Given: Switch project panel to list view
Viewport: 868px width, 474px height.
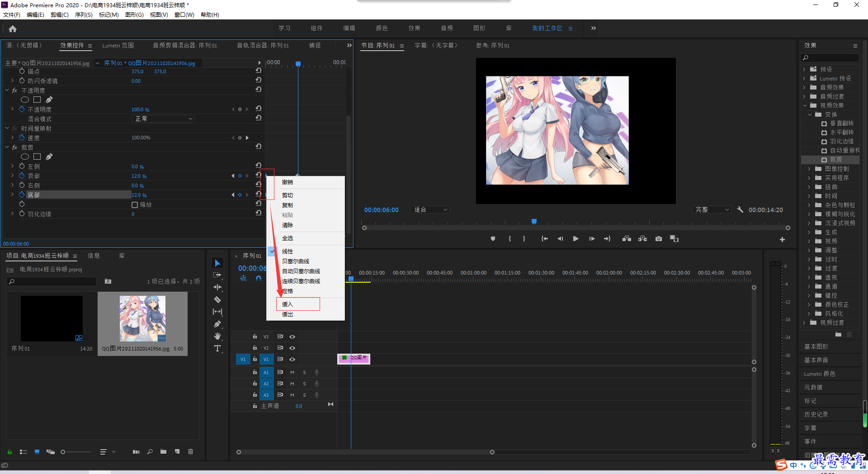Looking at the screenshot, I should coord(24,451).
